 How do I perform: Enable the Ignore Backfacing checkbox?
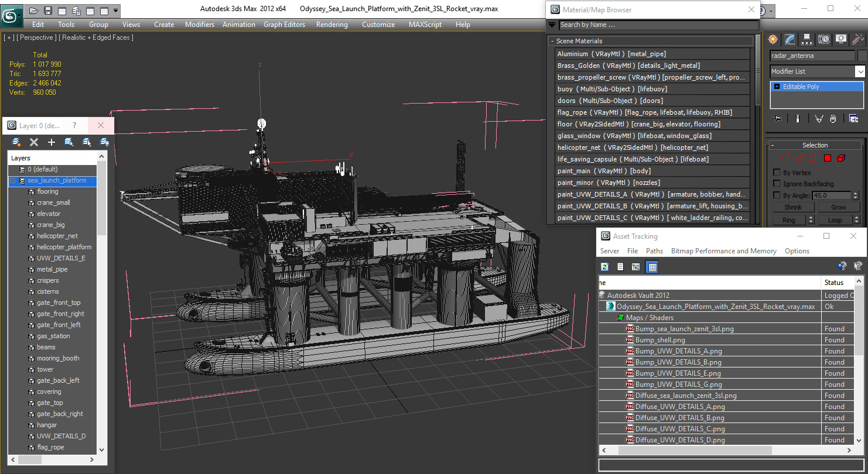(x=777, y=184)
